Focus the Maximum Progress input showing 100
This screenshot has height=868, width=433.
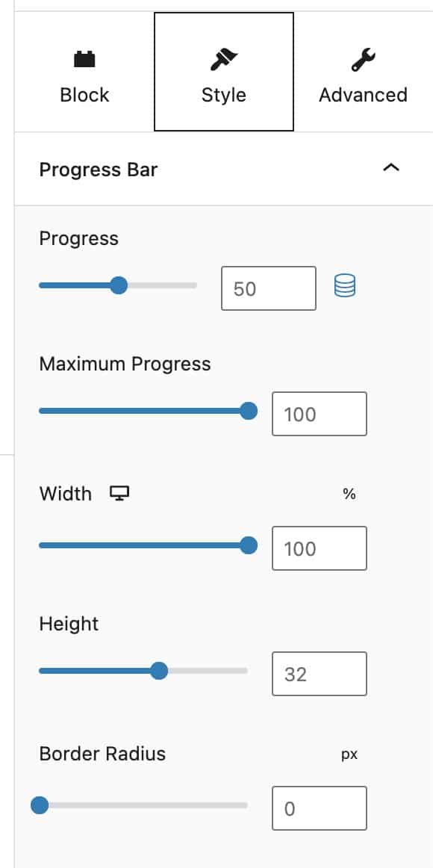coord(319,414)
